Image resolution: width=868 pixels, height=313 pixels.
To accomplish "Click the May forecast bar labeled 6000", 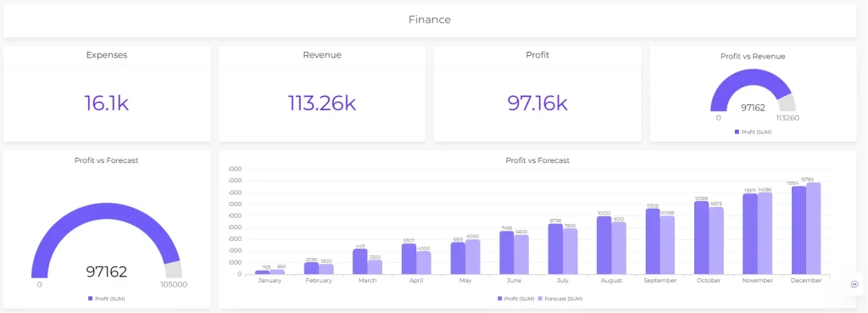I will (473, 257).
